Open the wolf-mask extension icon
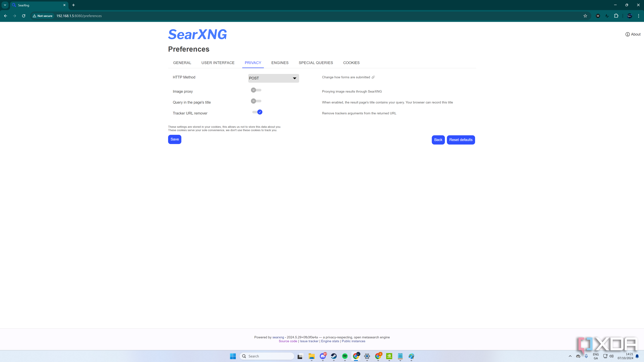 tap(598, 16)
